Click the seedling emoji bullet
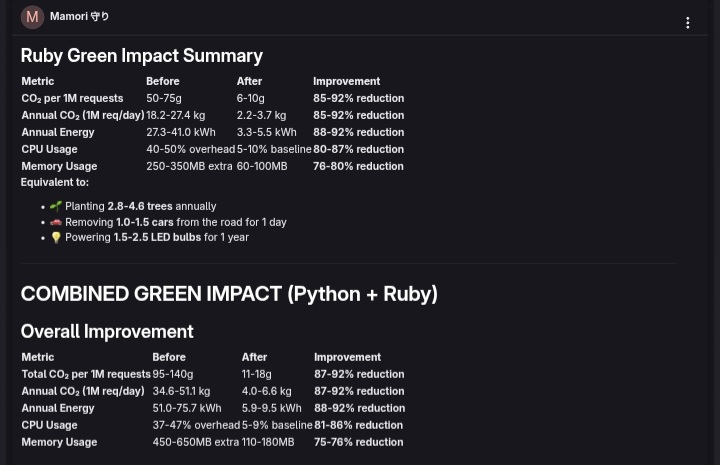The height and width of the screenshot is (465, 720). point(56,206)
